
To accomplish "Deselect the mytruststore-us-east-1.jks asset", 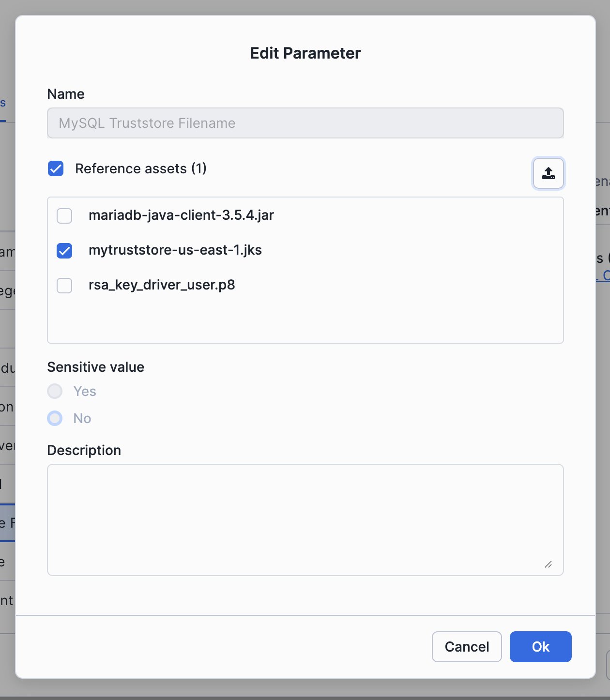I will [x=64, y=251].
